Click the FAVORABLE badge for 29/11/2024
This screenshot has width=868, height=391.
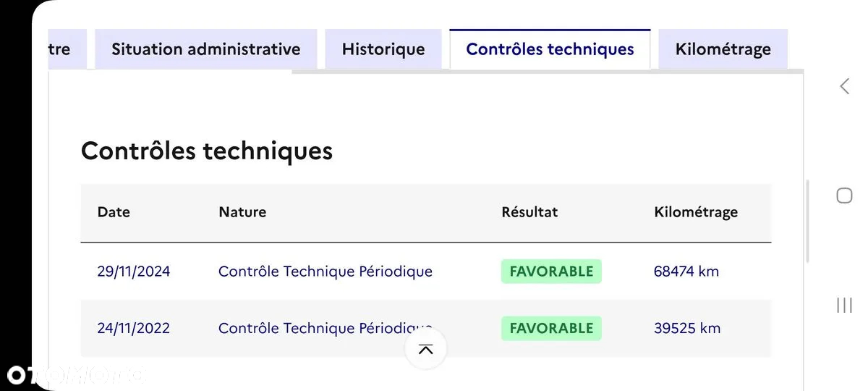pyautogui.click(x=551, y=272)
